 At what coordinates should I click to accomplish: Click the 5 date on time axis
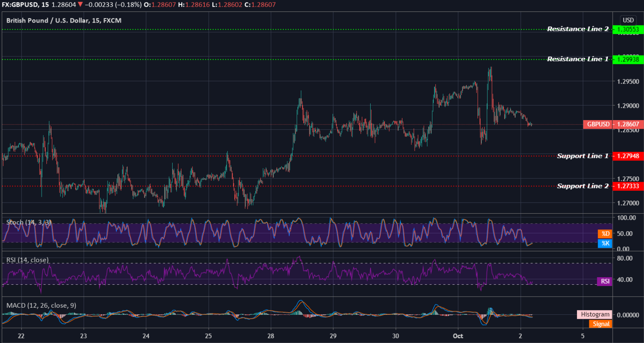(583, 336)
